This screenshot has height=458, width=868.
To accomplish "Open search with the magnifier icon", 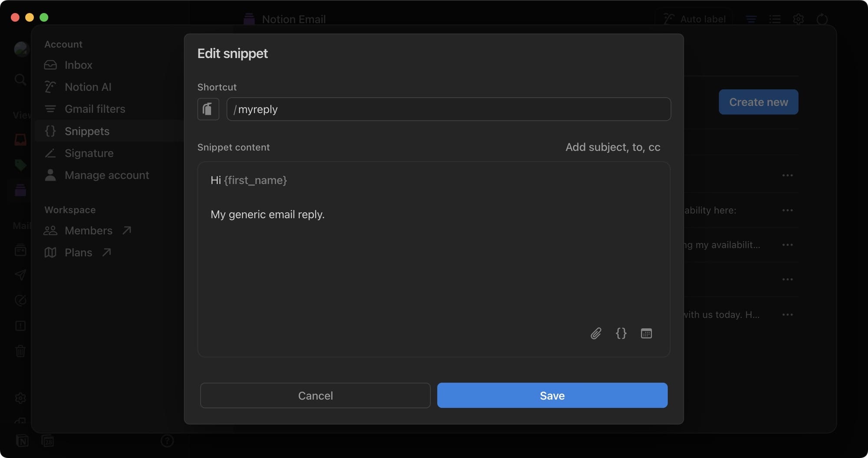I will [x=20, y=79].
